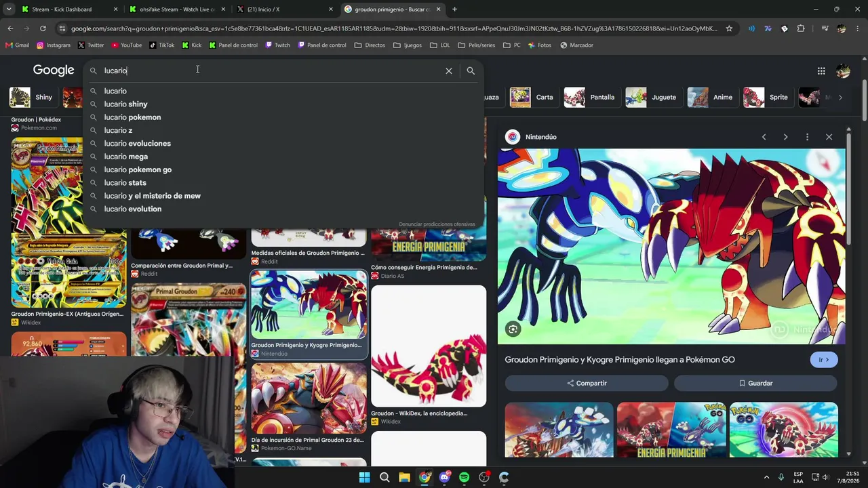Open the Gmail bookmark
Image resolution: width=868 pixels, height=488 pixels.
[17, 45]
